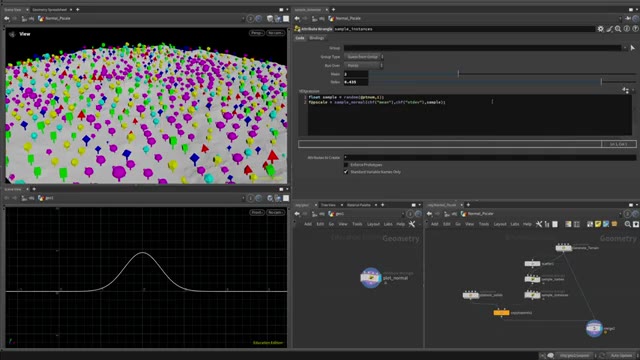
Task: Select the merge node with display flag
Action: (594, 328)
